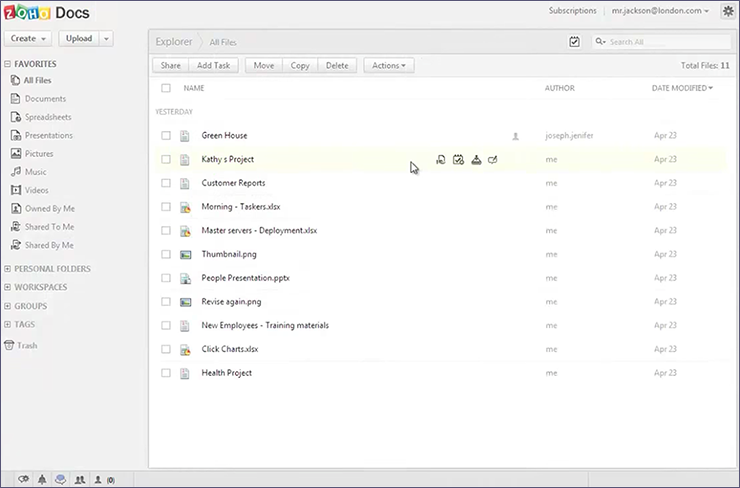Open the mr.jackson account dropdown
Viewport: 740px width, 488px height.
(x=660, y=11)
